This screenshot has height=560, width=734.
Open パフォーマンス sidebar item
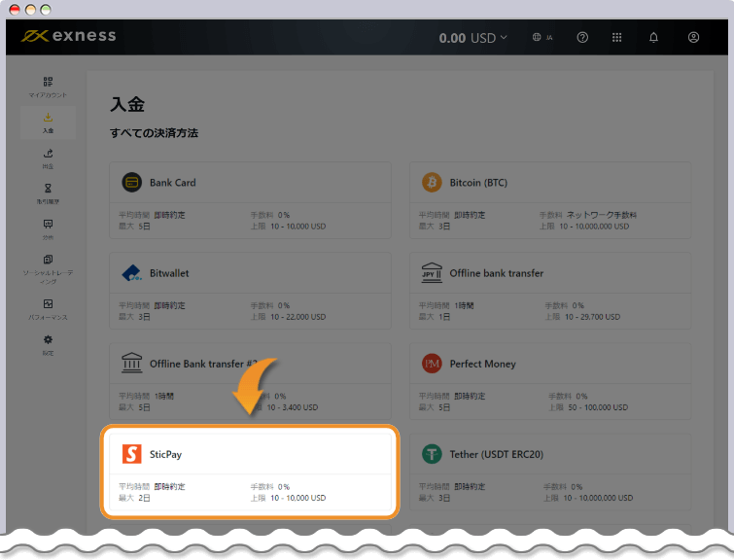48,309
